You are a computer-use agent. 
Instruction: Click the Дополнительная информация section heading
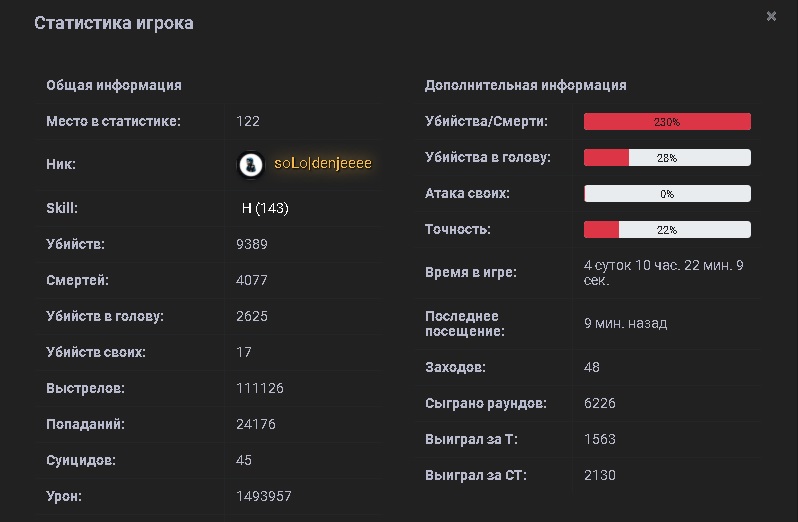point(525,86)
